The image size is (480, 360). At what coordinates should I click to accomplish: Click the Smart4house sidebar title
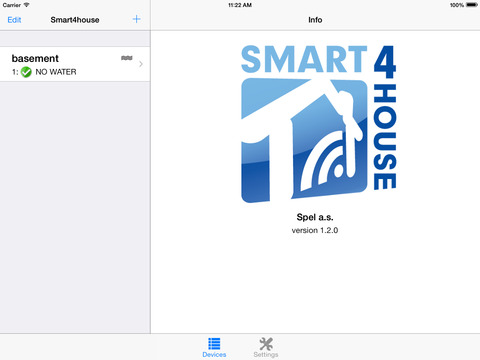click(x=75, y=20)
